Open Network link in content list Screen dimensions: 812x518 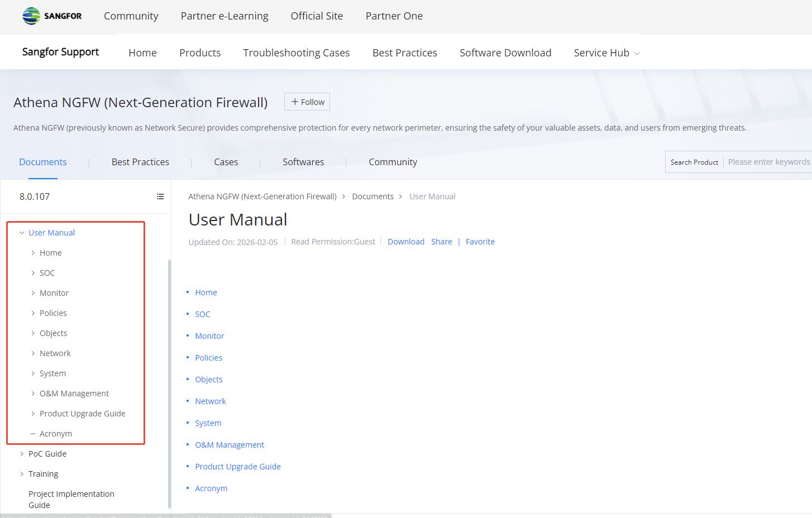point(211,401)
